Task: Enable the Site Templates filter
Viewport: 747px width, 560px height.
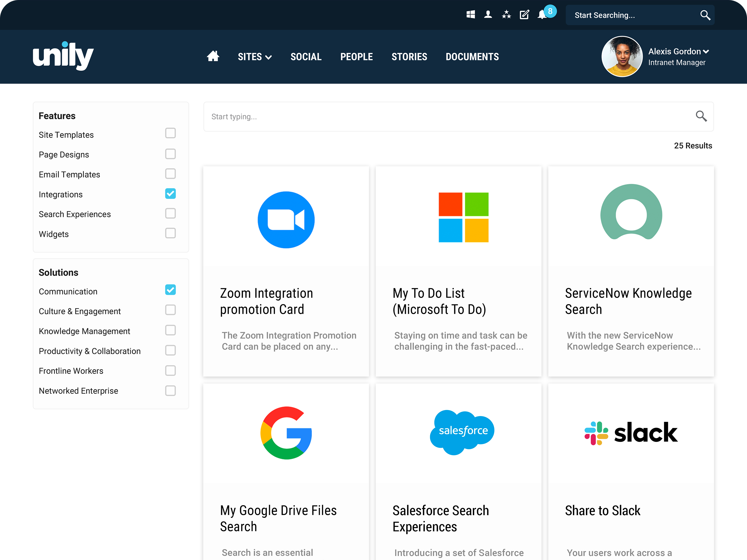Action: coord(171,133)
